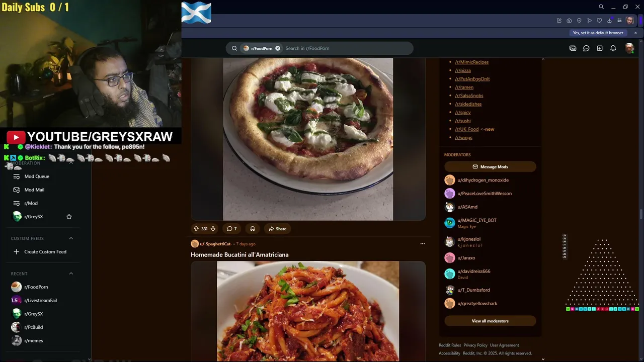The width and height of the screenshot is (644, 362).
Task: Open 'Homemade Bucatini all'Amatriciana' post title
Action: point(239,255)
